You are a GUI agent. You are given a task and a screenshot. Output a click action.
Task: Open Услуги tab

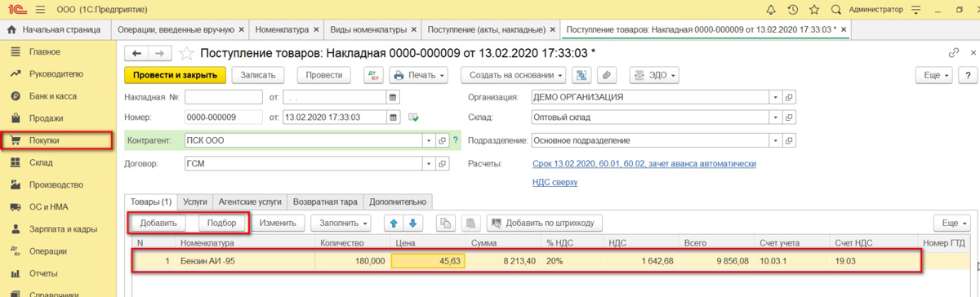tap(194, 201)
